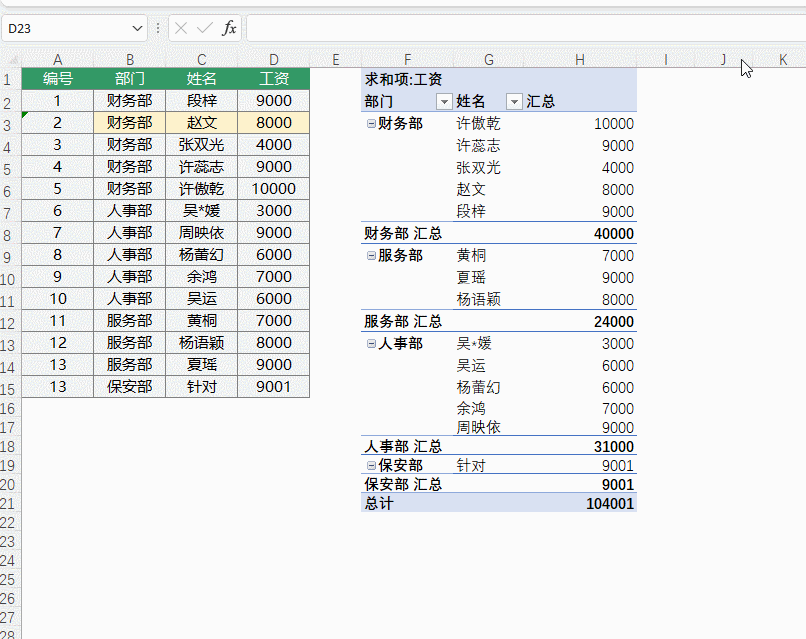The width and height of the screenshot is (806, 639).
Task: Collapse the 财务部 group in pivot table
Action: 371,124
